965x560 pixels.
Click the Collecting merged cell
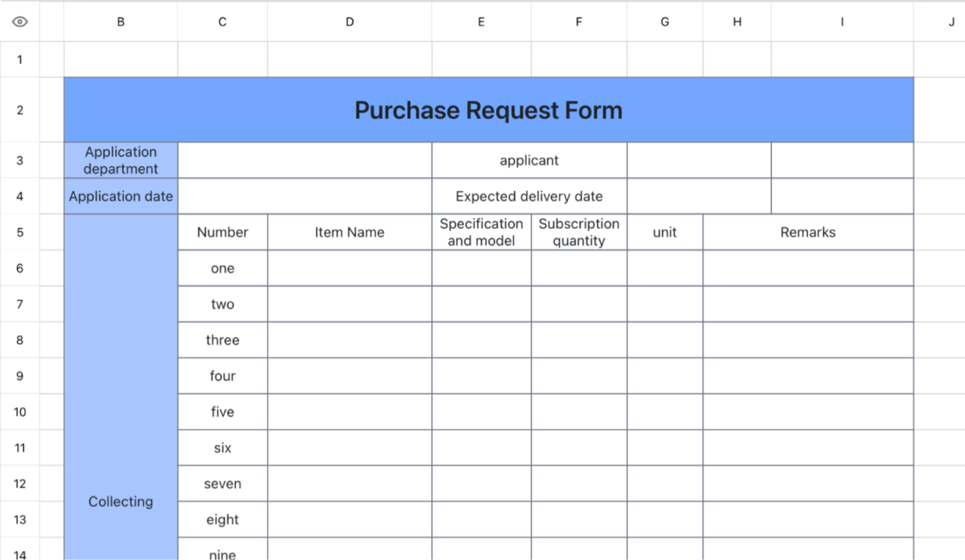click(121, 387)
